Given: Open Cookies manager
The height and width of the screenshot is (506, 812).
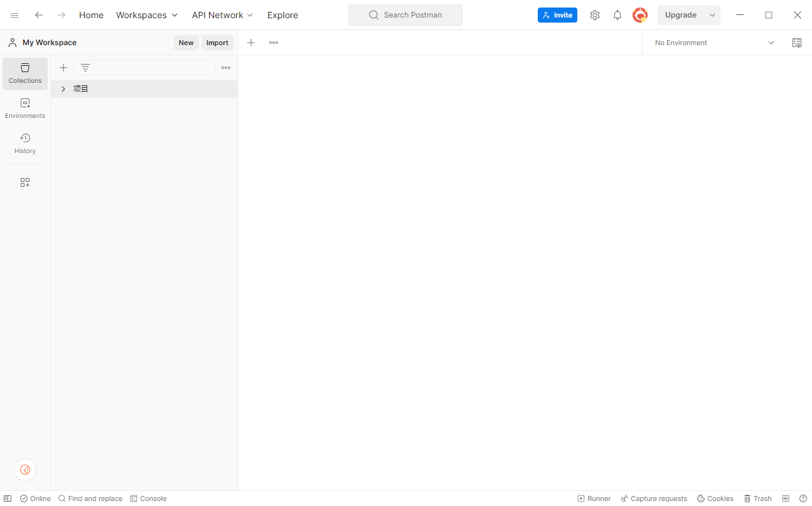Looking at the screenshot, I should click(x=715, y=498).
